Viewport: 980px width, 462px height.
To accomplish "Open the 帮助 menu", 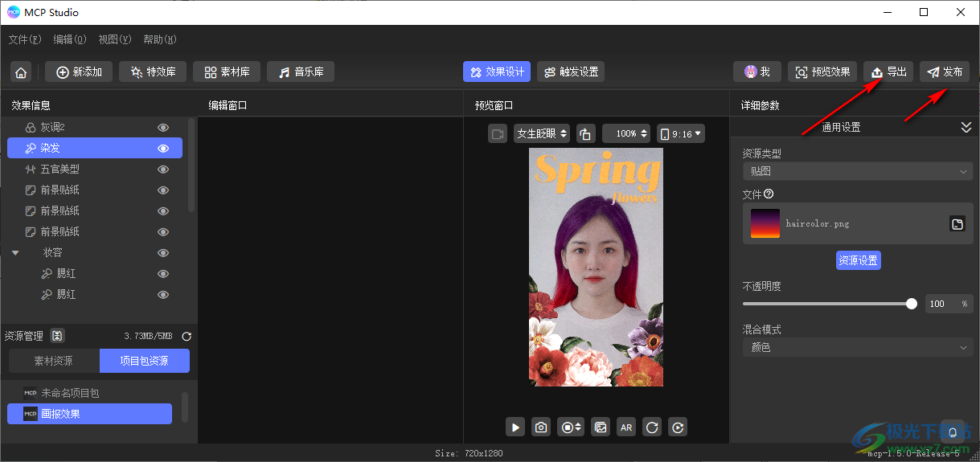I will (160, 39).
